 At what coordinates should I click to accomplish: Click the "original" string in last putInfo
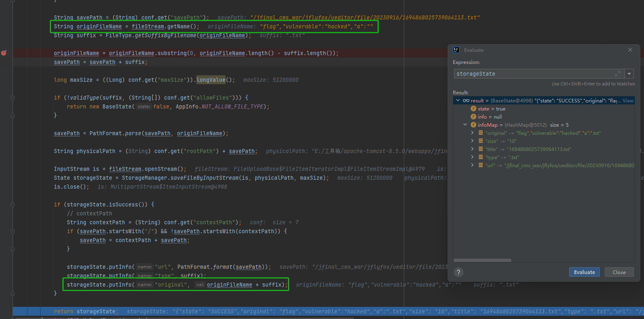[171, 285]
